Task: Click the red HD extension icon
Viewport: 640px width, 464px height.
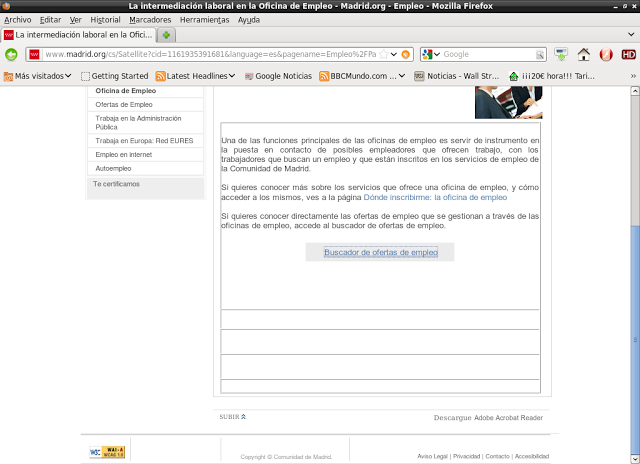Action: 628,54
